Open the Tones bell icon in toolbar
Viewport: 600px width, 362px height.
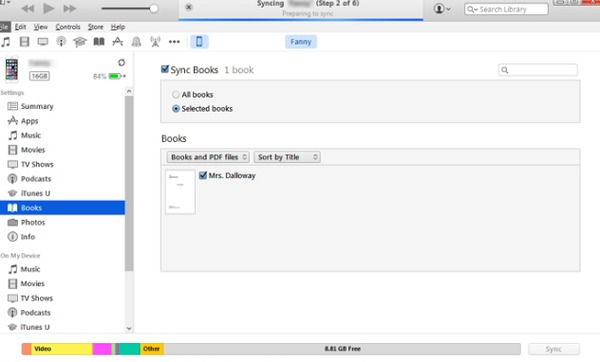point(136,41)
